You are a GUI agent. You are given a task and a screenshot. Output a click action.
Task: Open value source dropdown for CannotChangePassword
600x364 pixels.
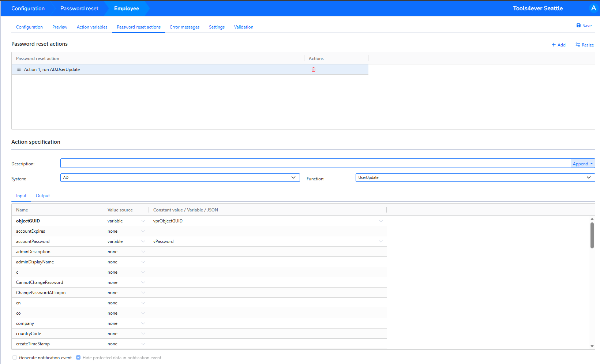[143, 282]
